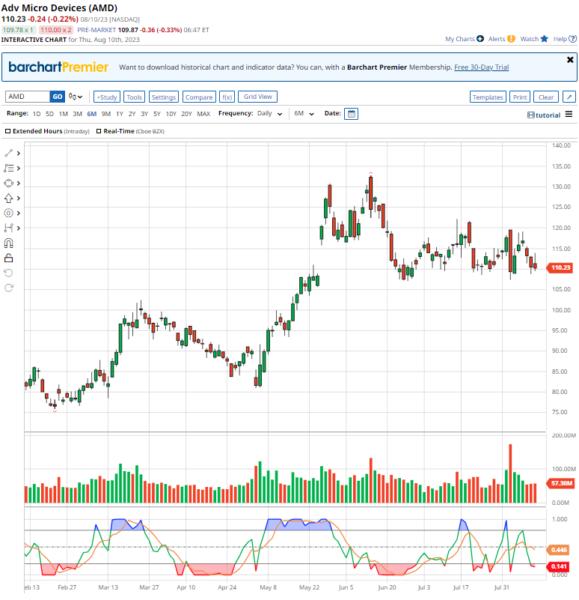Open the 6M period dropdown
This screenshot has width=579, height=600.
click(304, 114)
